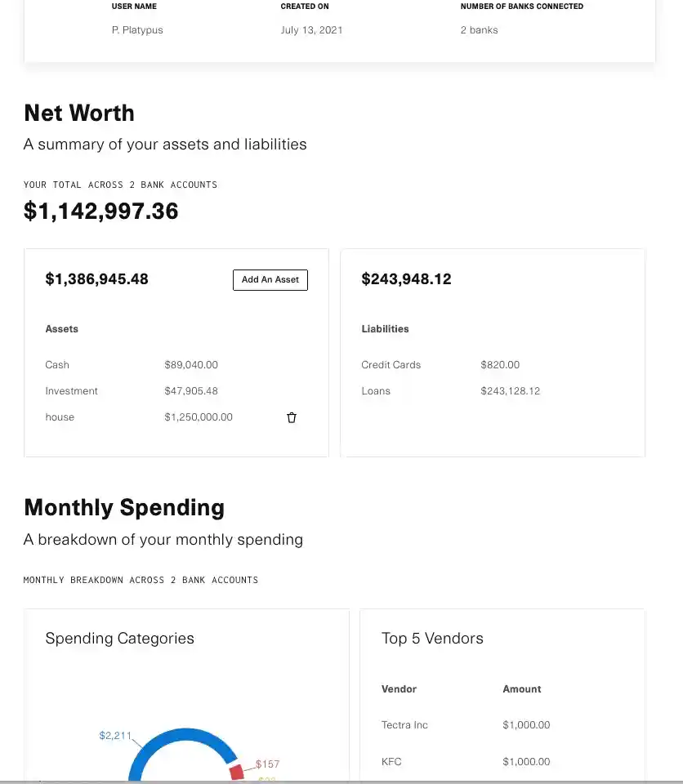This screenshot has width=683, height=784.
Task: Click the house asset name
Action: click(60, 417)
